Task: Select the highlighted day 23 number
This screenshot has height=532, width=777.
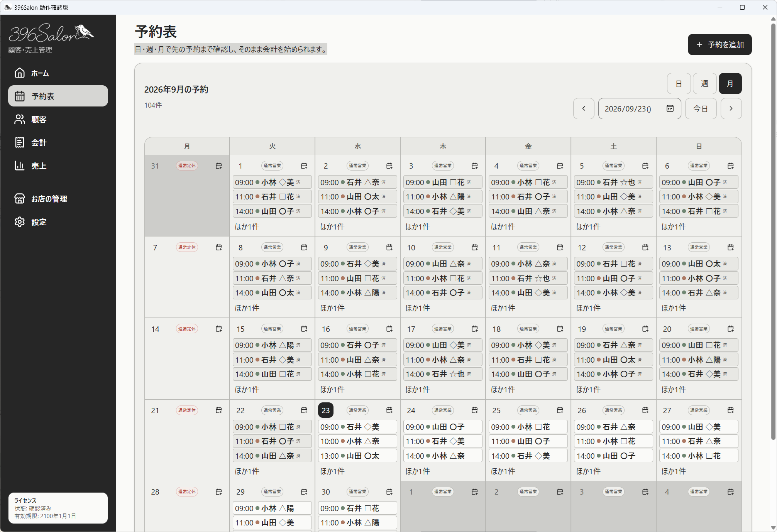Action: point(326,410)
